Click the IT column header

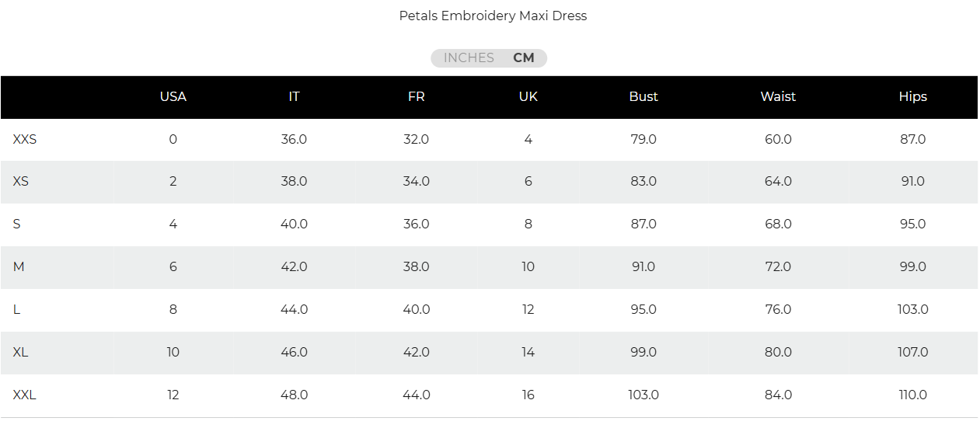(x=294, y=97)
